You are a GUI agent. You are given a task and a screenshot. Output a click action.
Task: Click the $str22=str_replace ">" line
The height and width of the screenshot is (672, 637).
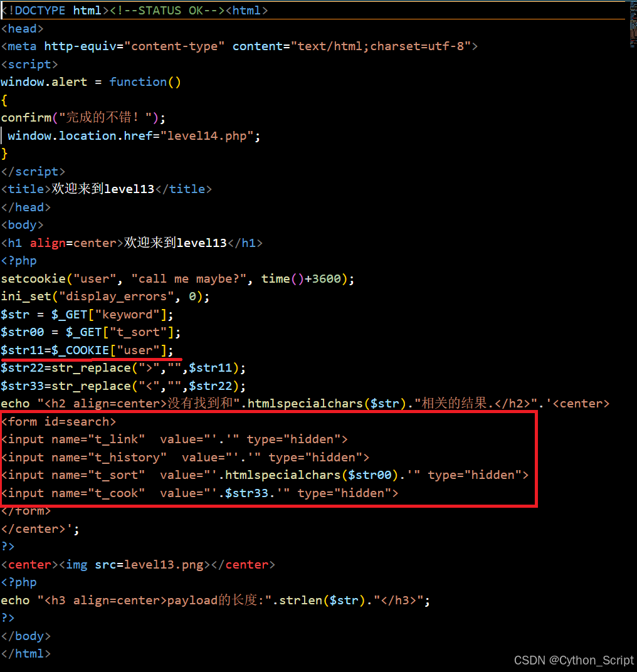click(x=124, y=368)
